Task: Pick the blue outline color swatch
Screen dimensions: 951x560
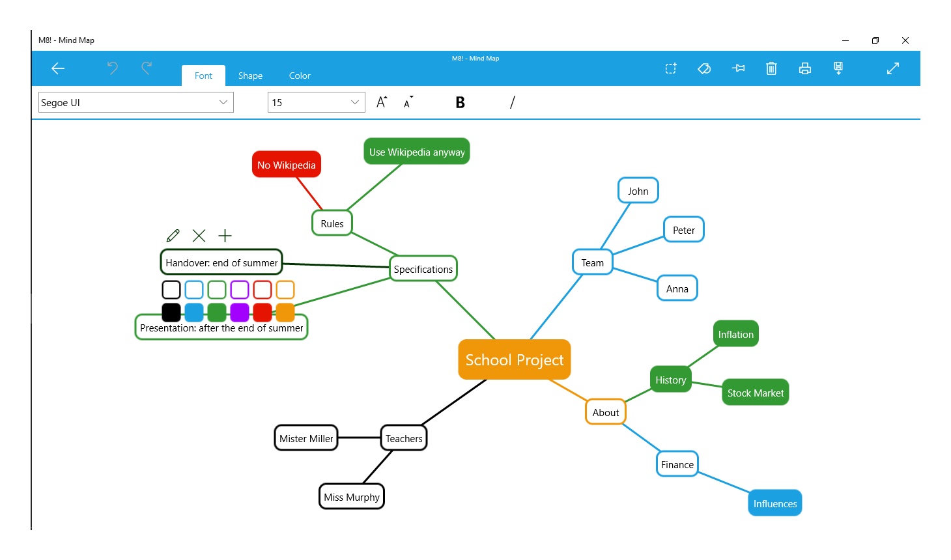Action: tap(194, 290)
